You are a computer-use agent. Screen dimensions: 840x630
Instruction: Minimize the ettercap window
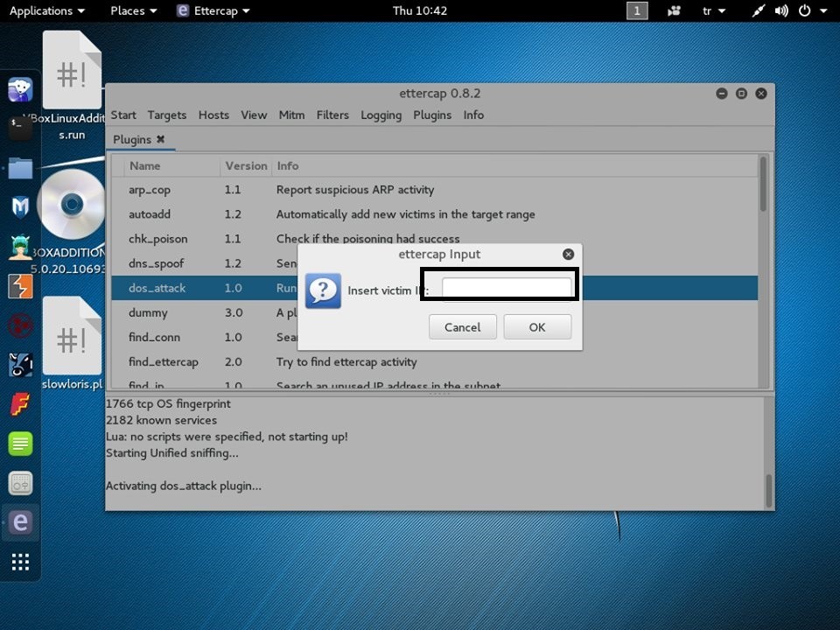[722, 94]
